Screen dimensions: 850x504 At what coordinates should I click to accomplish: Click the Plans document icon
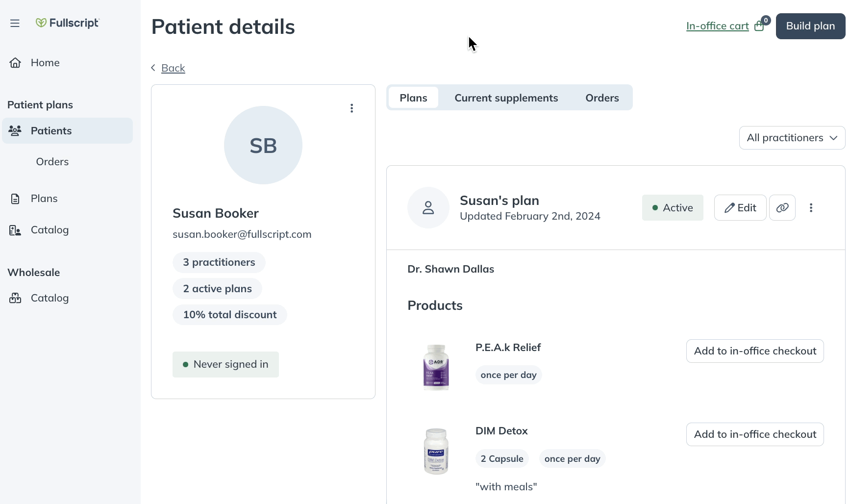pos(15,199)
